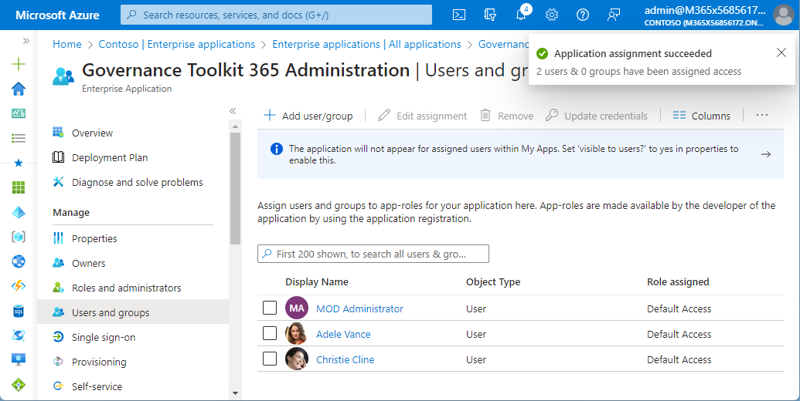Image resolution: width=800 pixels, height=401 pixels.
Task: Collapse the side menu with double chevron
Action: coord(233,111)
